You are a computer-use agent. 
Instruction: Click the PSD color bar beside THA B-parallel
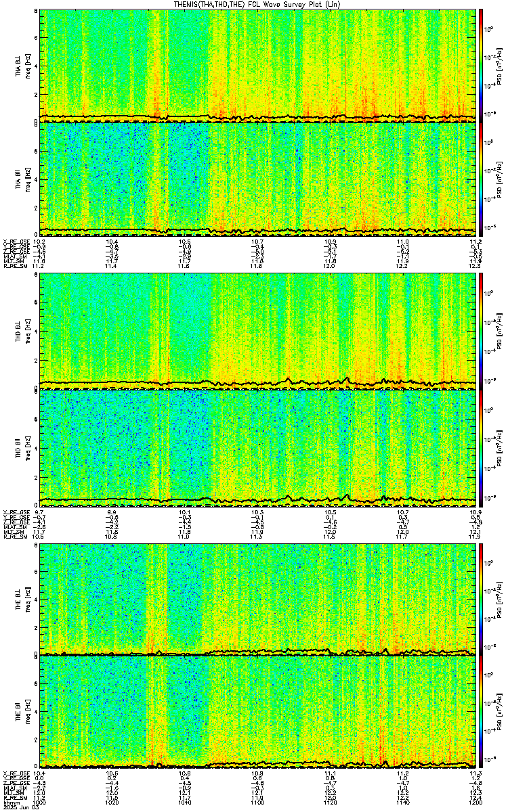482,179
